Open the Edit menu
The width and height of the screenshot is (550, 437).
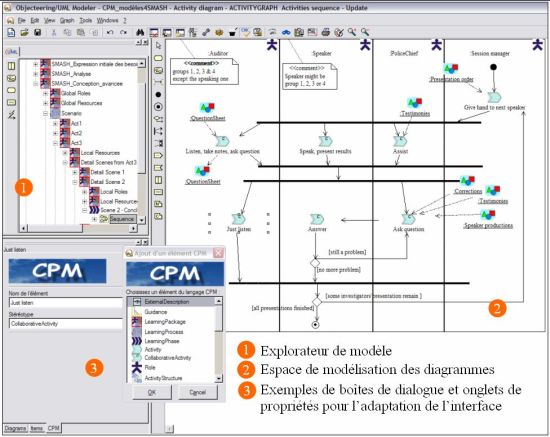tap(34, 20)
